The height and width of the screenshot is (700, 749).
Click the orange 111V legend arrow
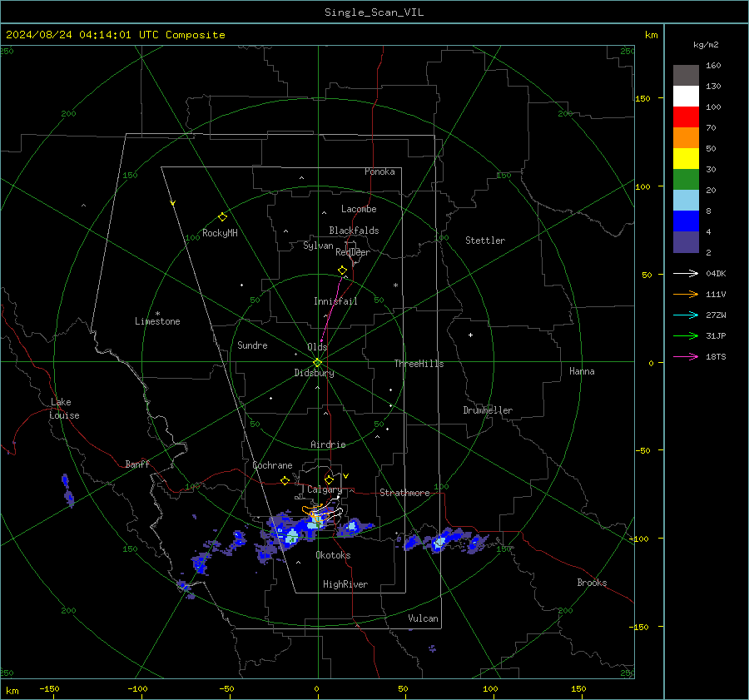686,295
